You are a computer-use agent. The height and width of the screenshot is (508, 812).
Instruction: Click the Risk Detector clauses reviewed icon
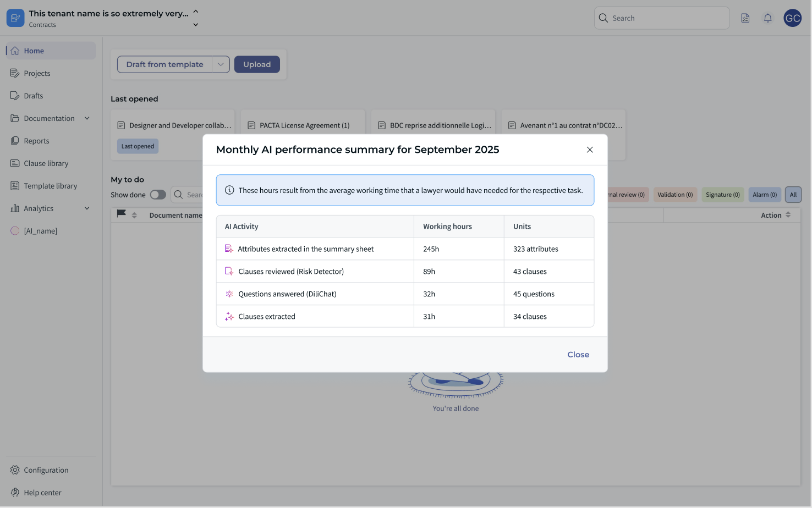[229, 271]
